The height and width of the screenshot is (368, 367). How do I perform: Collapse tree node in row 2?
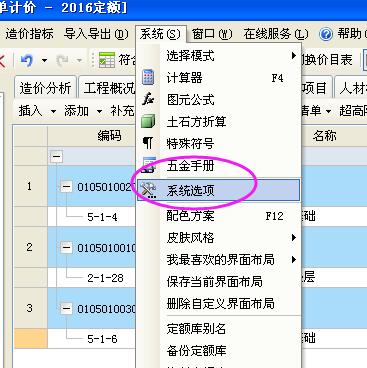pos(66,247)
